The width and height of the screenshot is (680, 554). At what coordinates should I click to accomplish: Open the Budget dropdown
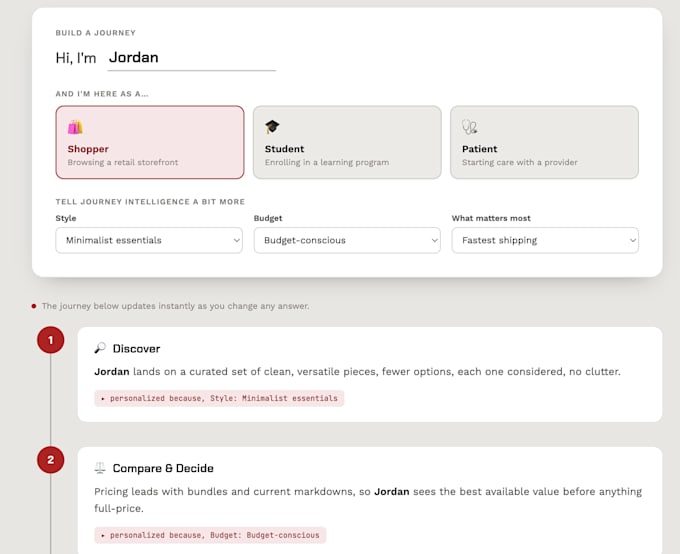[347, 240]
